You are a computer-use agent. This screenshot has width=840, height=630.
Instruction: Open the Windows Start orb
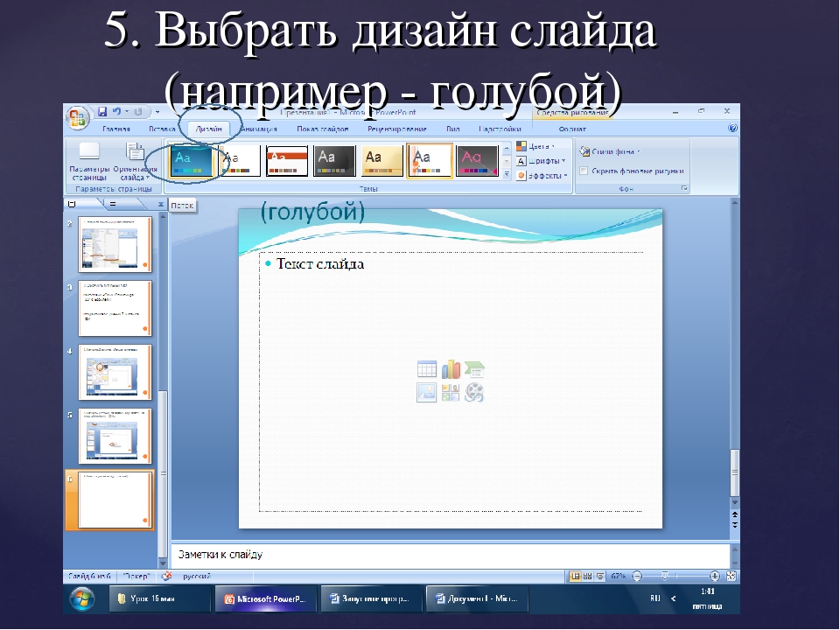coord(82,598)
